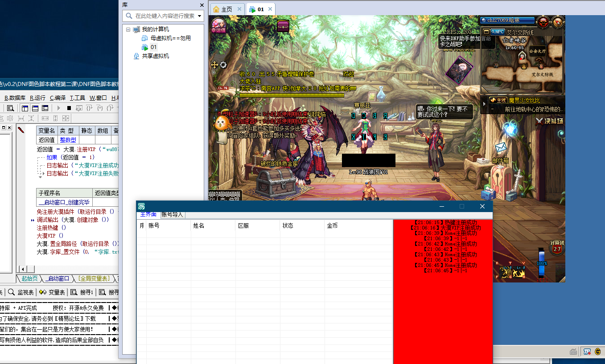The image size is (605, 364).
Task: Click the keyboard icon in VM status bar
Action: [x=574, y=352]
